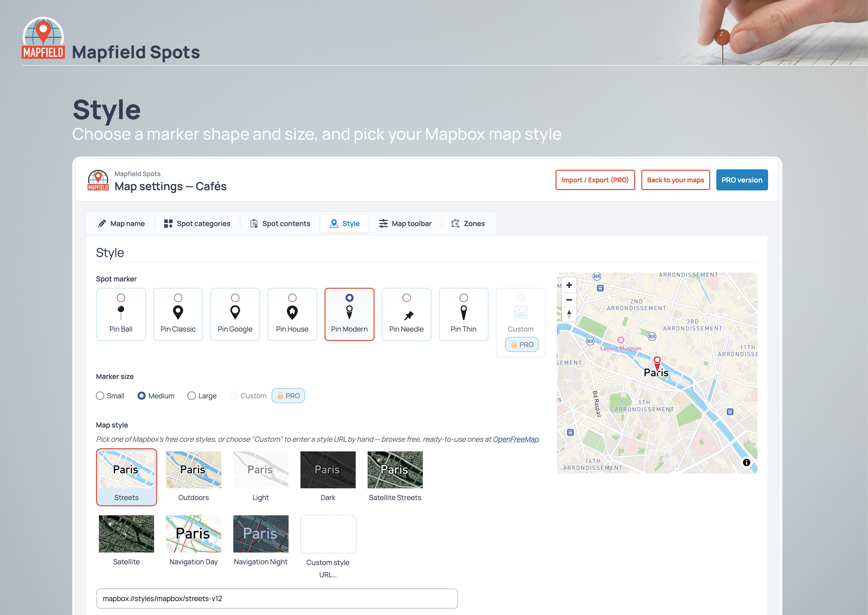Click the Custom marker image icon

(x=521, y=313)
